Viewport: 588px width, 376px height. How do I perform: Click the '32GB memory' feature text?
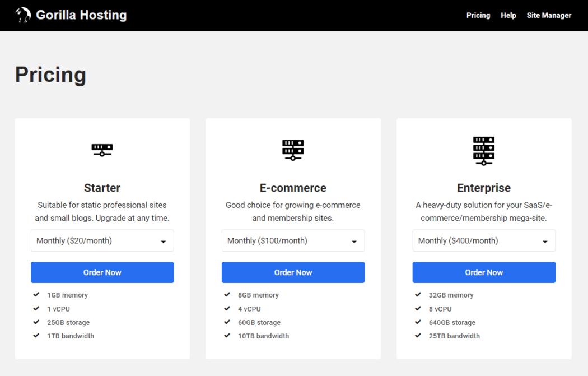coord(451,295)
